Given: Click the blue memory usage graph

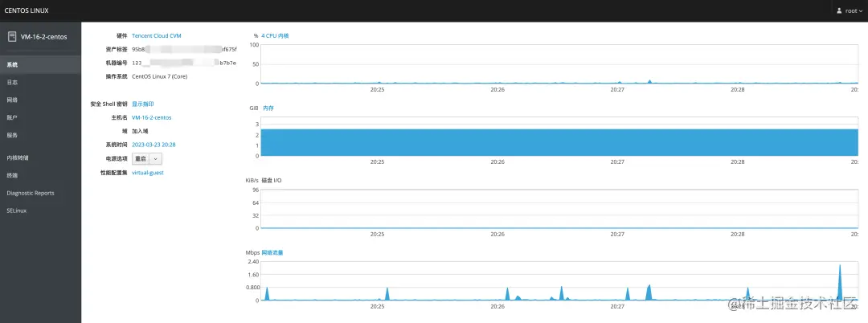Looking at the screenshot, I should coord(559,143).
